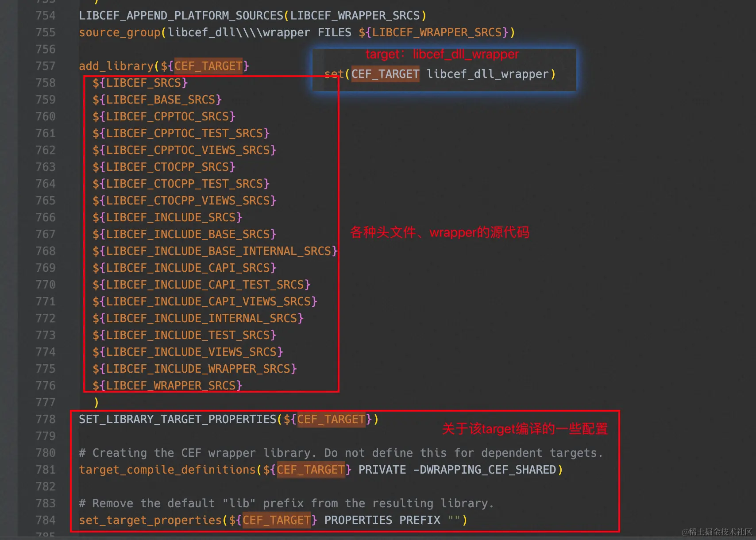The height and width of the screenshot is (540, 756).
Task: Click ${LIBCEF_CTOCPP_VIEWS_SRCS} entry
Action: (185, 201)
